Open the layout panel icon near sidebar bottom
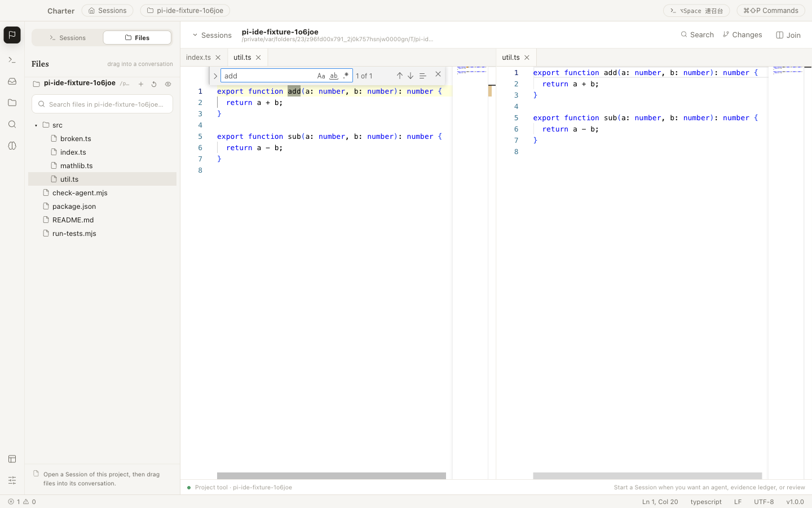This screenshot has height=508, width=812. click(12, 459)
